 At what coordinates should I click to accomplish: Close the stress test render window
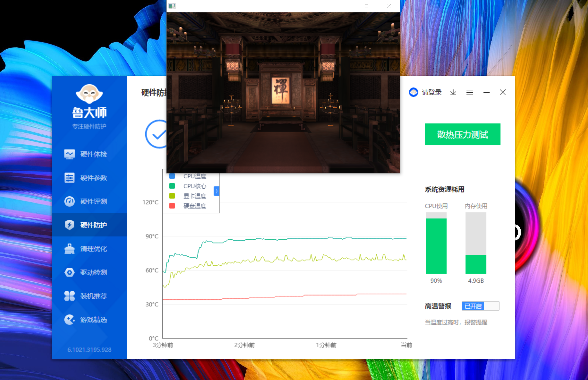(x=389, y=6)
